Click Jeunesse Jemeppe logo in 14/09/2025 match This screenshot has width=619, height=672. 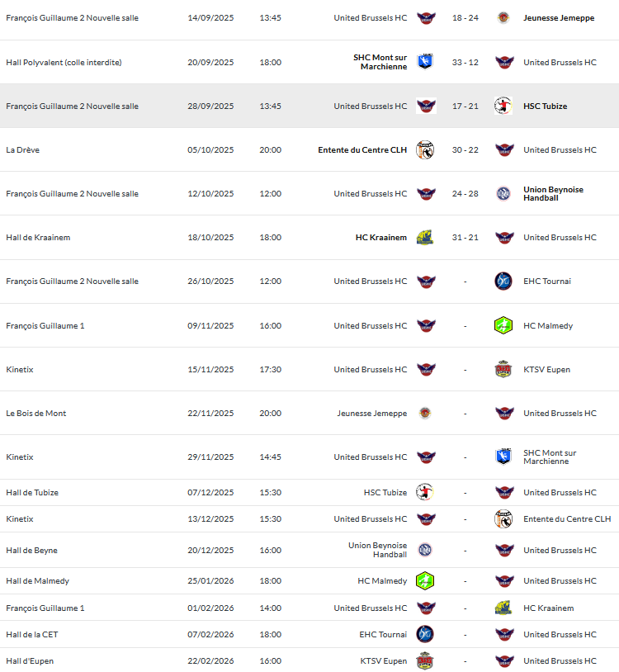[x=503, y=18]
